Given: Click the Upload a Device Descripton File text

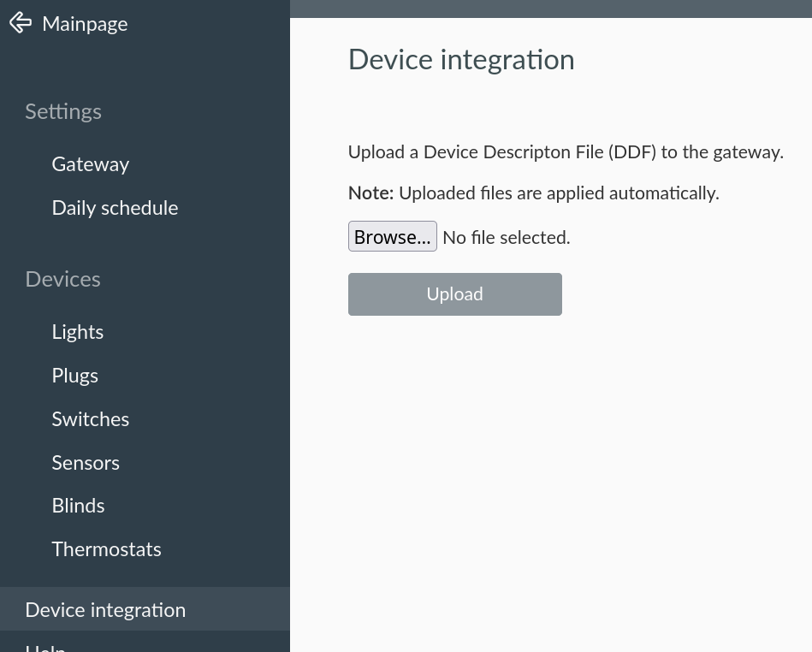Looking at the screenshot, I should point(566,151).
